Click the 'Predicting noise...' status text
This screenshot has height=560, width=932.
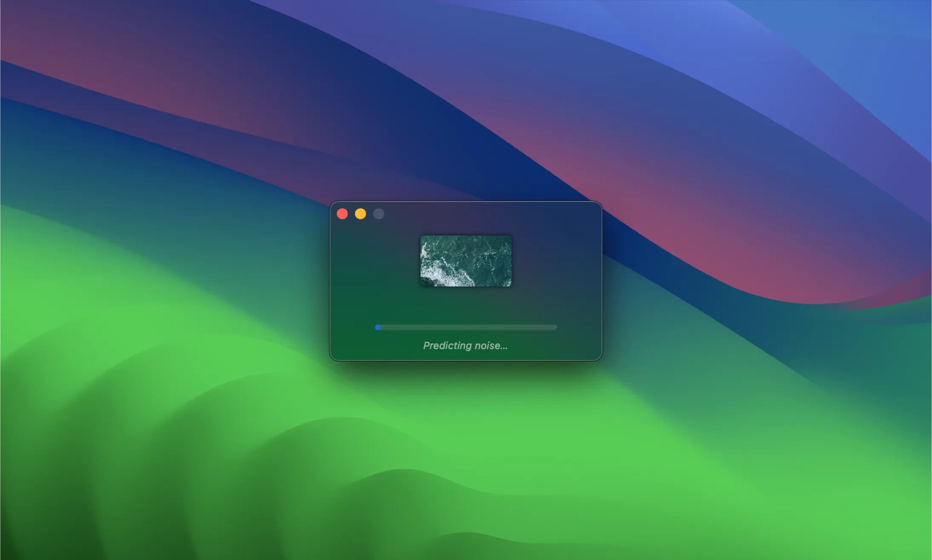pos(466,346)
